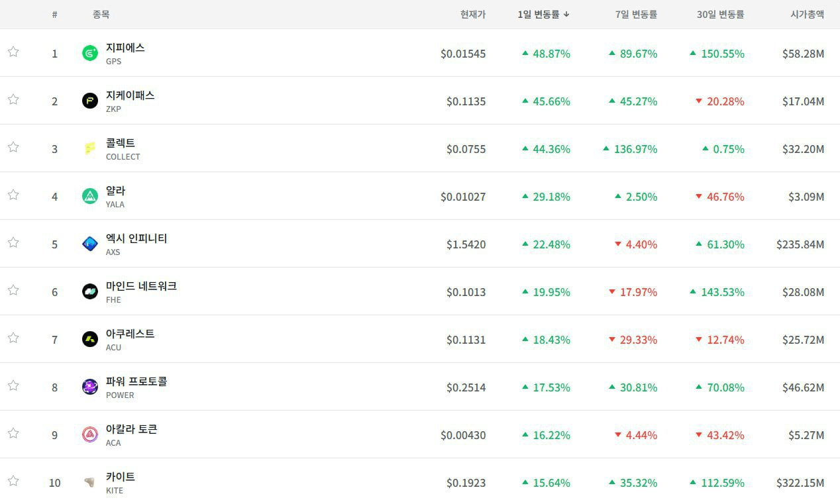
Task: Click the AXS coin logo icon
Action: 90,244
